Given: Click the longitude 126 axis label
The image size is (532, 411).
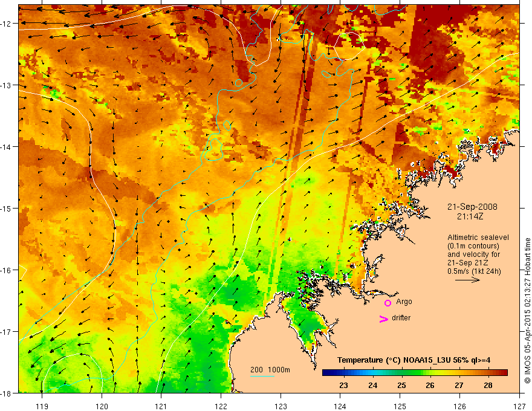Looking at the screenshot, I should coord(459,406).
